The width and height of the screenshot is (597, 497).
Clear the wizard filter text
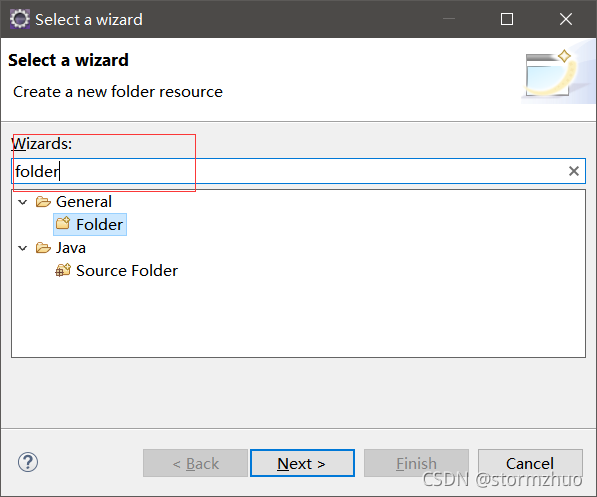coord(574,171)
